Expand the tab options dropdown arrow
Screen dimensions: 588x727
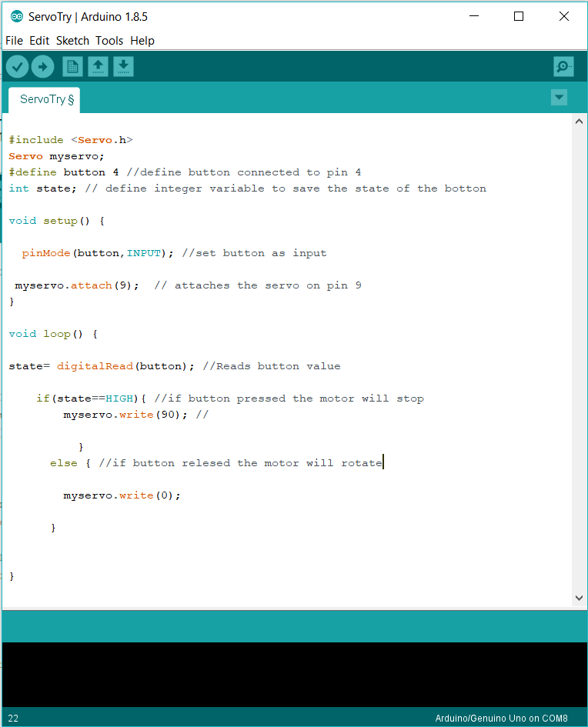(x=559, y=98)
